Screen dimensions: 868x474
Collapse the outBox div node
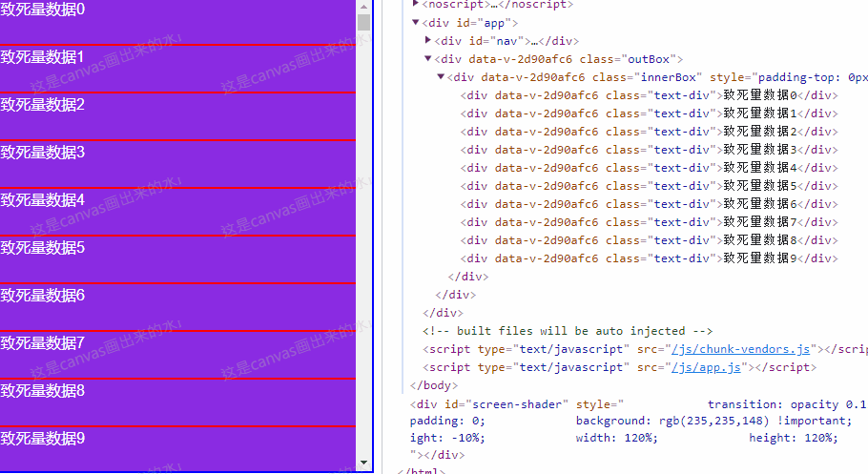(x=428, y=58)
